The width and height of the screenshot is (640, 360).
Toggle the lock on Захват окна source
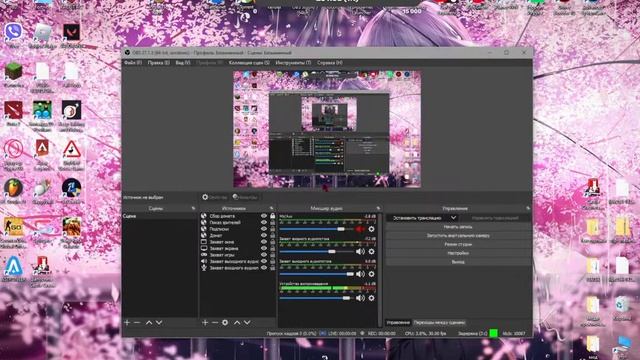[x=273, y=242]
